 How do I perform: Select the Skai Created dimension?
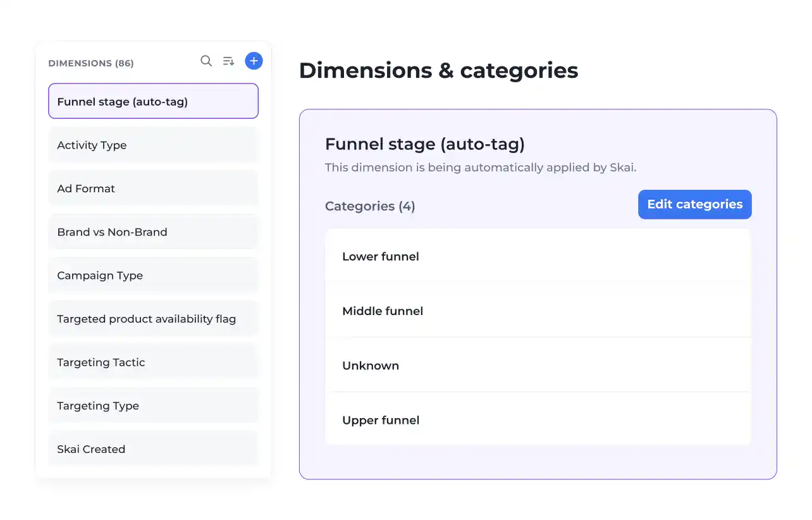pos(154,449)
